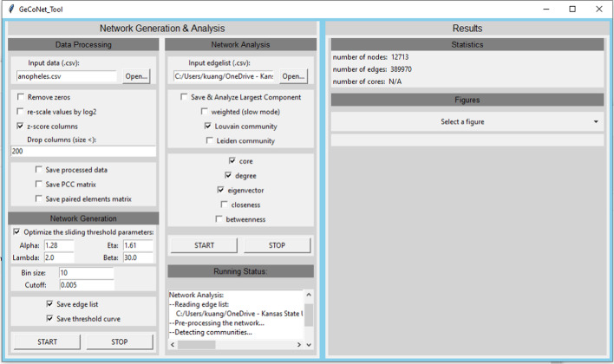This screenshot has width=614, height=364.
Task: Click down arrow on Running Status scrollbar
Action: tap(310, 345)
